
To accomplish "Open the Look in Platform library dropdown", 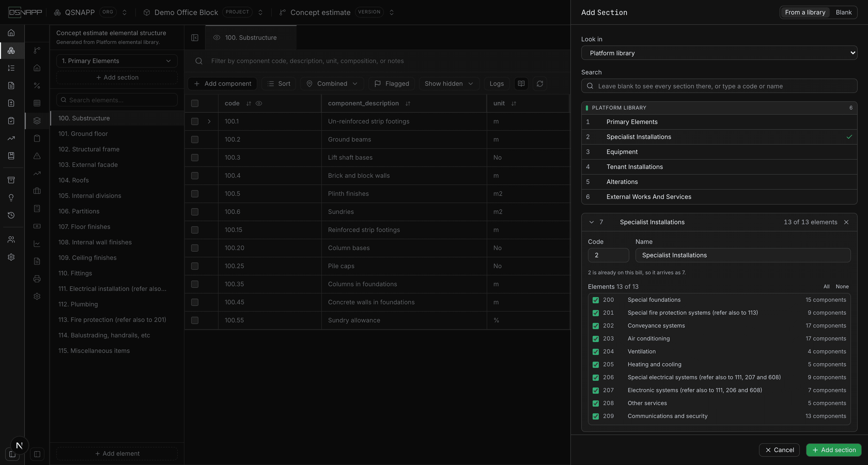I will 719,53.
